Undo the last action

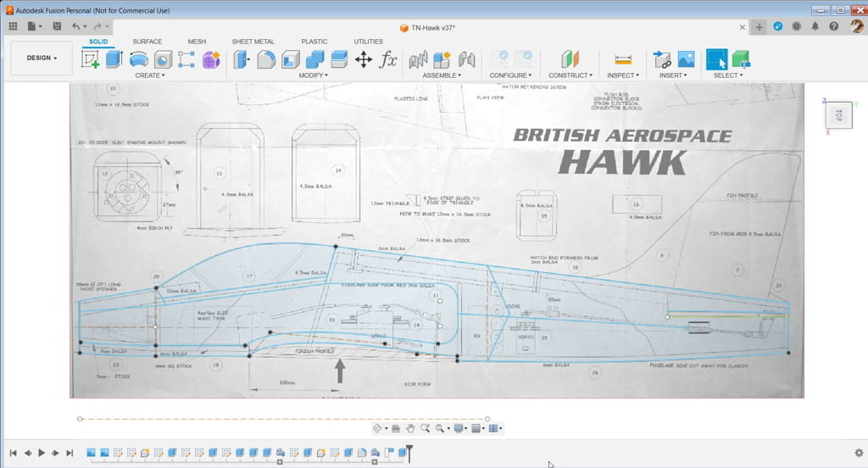[75, 26]
